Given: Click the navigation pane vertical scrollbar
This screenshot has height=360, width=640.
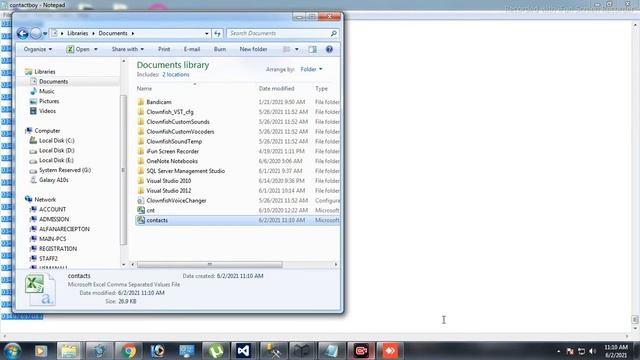Looking at the screenshot, I should coord(123,170).
